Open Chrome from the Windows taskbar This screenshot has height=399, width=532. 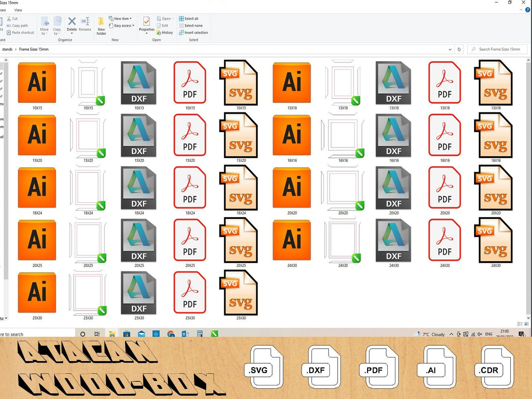coord(171,334)
